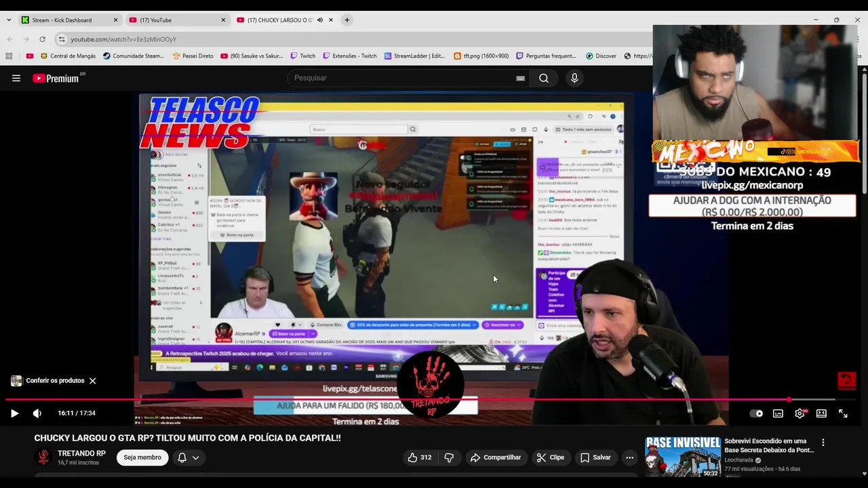The height and width of the screenshot is (488, 868).
Task: Go forward to the next page
Action: pyautogui.click(x=26, y=39)
